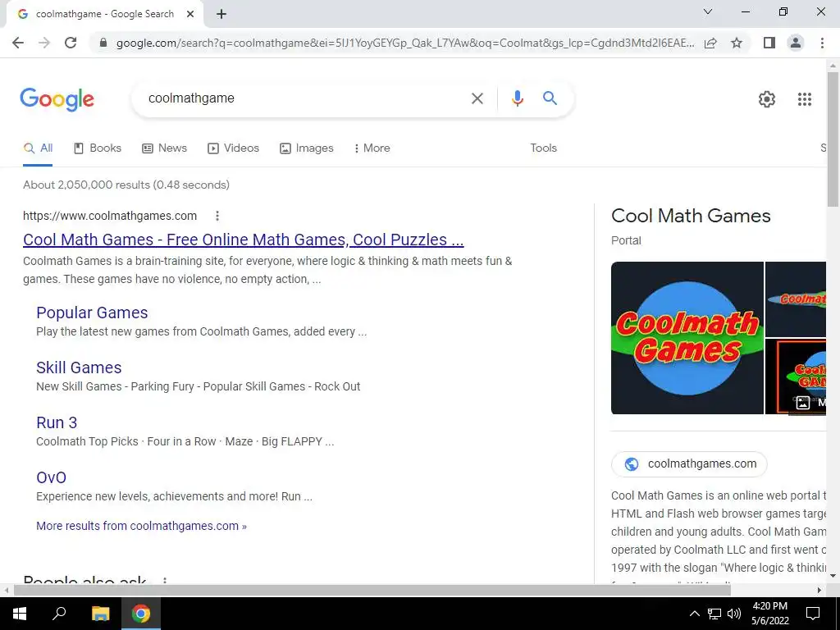Open the Chrome profile avatar

click(x=796, y=43)
